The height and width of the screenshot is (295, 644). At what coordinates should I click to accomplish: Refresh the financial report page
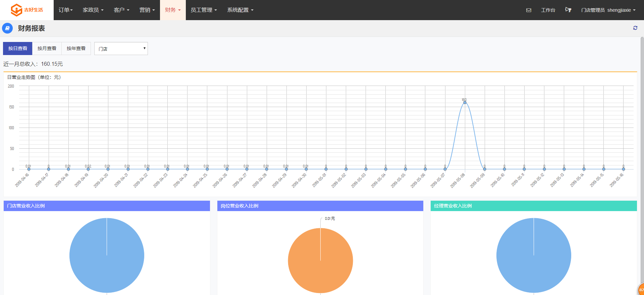tap(635, 28)
